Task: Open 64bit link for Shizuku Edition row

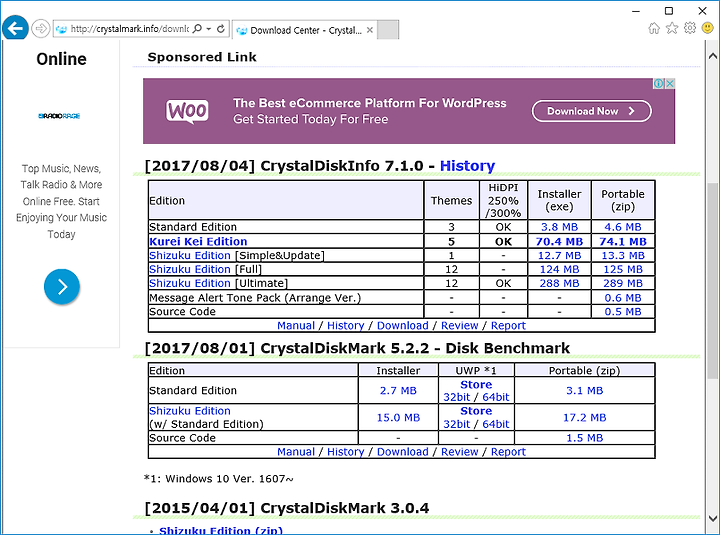Action: pos(496,424)
